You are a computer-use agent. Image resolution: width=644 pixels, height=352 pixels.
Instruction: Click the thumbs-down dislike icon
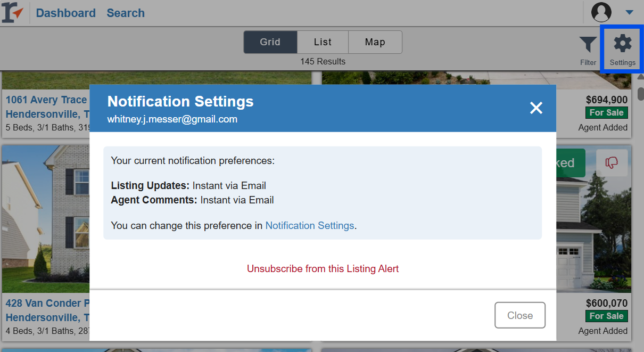[612, 163]
